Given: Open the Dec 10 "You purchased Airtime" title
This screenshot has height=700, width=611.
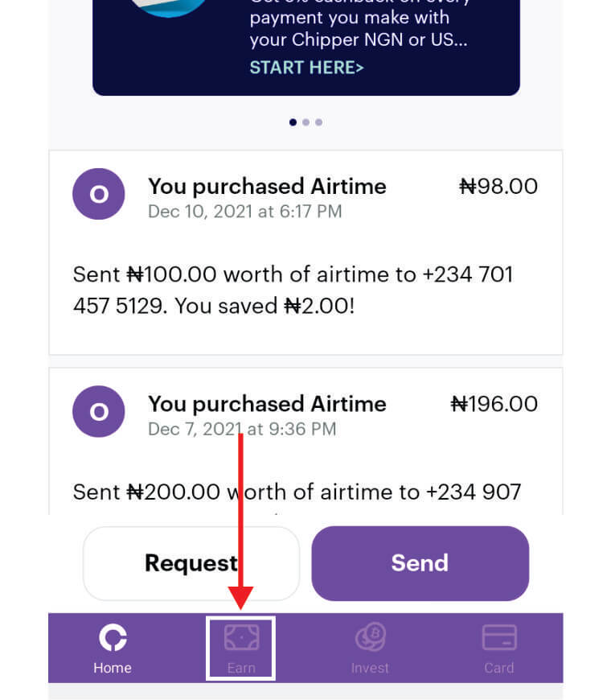Looking at the screenshot, I should [x=267, y=187].
